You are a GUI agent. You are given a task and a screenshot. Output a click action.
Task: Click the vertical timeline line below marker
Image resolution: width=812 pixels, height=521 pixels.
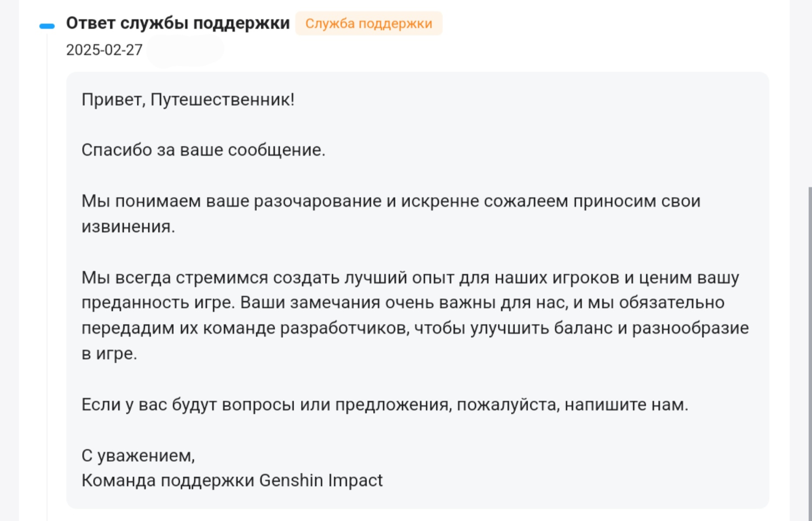(47, 276)
